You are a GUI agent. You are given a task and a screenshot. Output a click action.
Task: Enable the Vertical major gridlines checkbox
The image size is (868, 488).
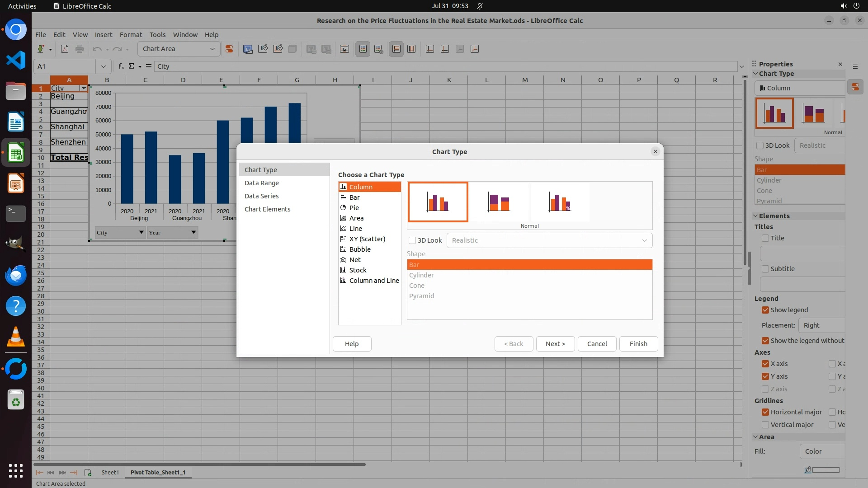765,425
